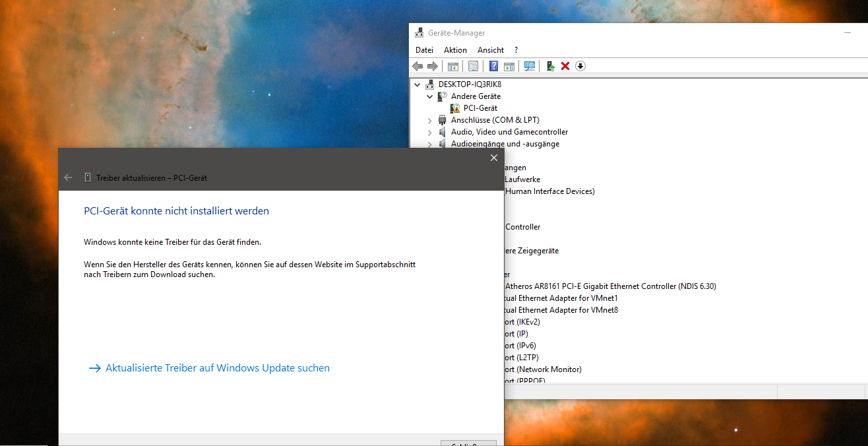Expand the Anschlüsse (COM & LPT) category
Screen dimensions: 868x446
430,120
